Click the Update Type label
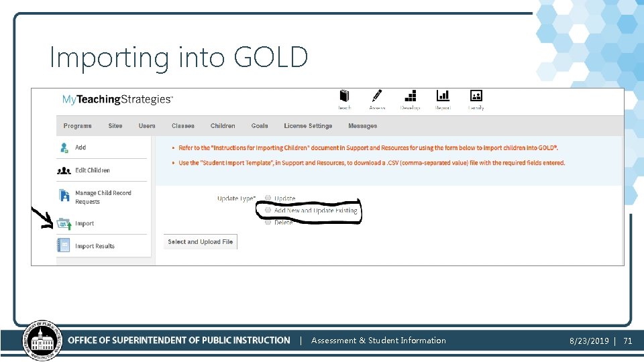This screenshot has height=362, width=644. coord(237,198)
